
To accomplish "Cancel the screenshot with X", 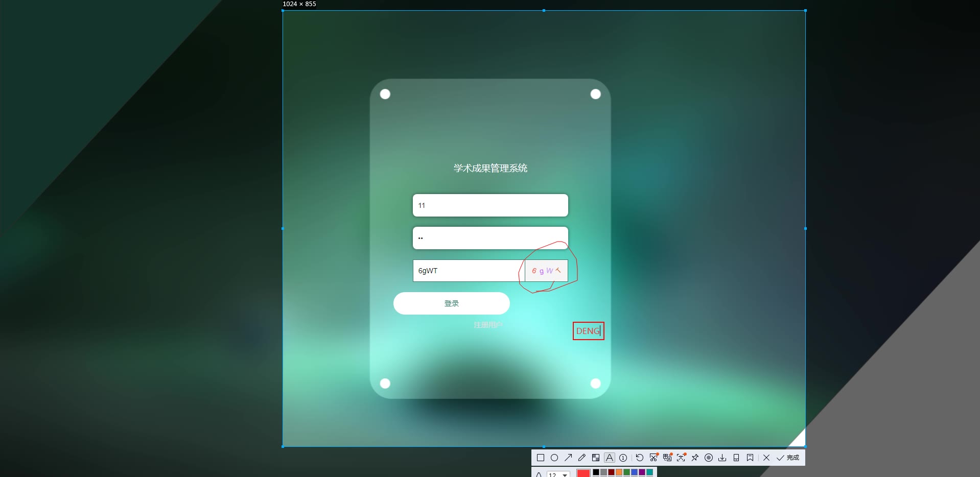I will pyautogui.click(x=766, y=458).
